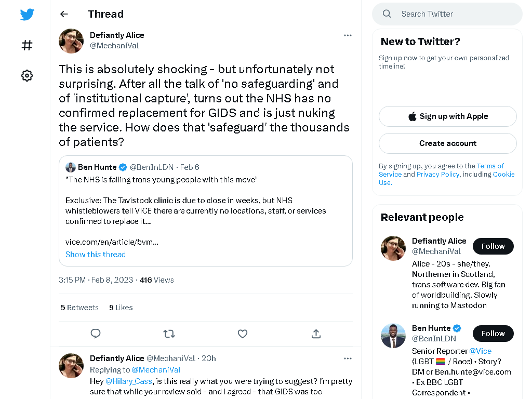
Task: Open the Privacy Policy link
Action: point(437,174)
